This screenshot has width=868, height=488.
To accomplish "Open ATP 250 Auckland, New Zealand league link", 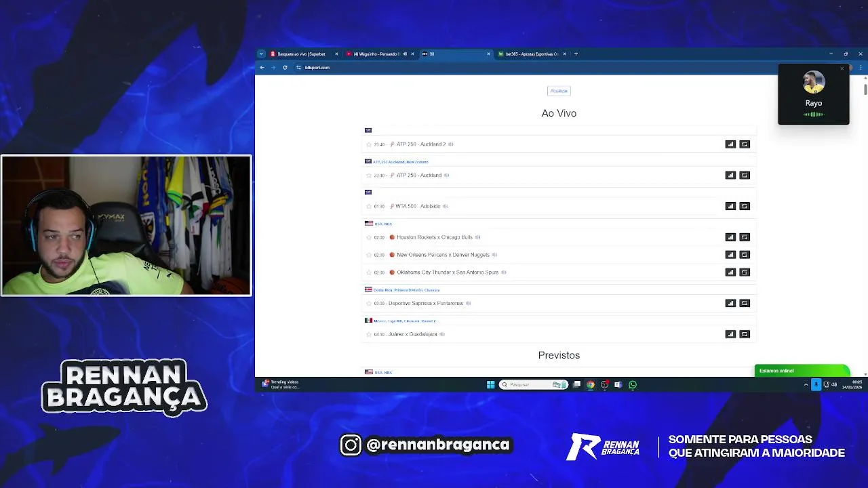I will [400, 162].
